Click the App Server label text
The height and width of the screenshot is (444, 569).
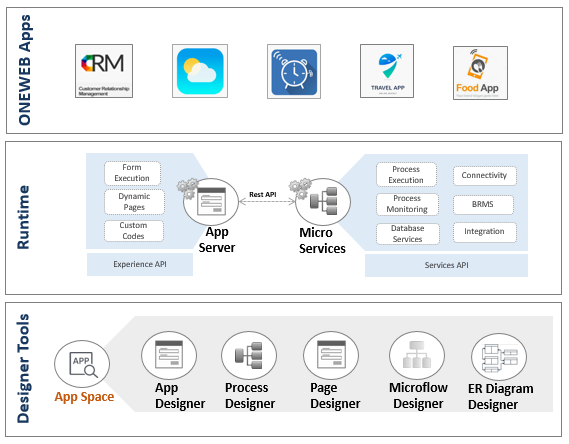217,240
